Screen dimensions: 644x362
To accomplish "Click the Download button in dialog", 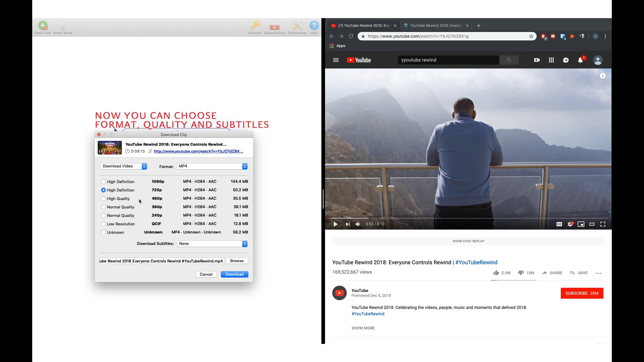I will click(x=234, y=274).
